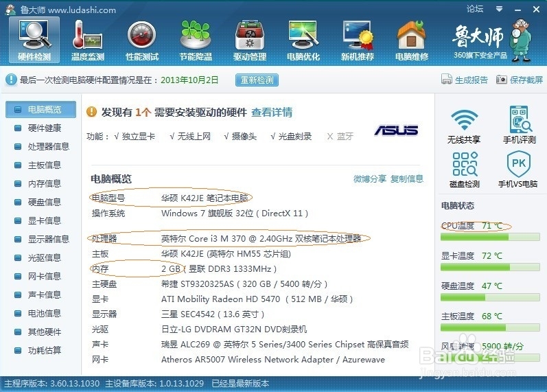Open the 温度监测 temperature monitor
The image size is (547, 392).
point(88,40)
